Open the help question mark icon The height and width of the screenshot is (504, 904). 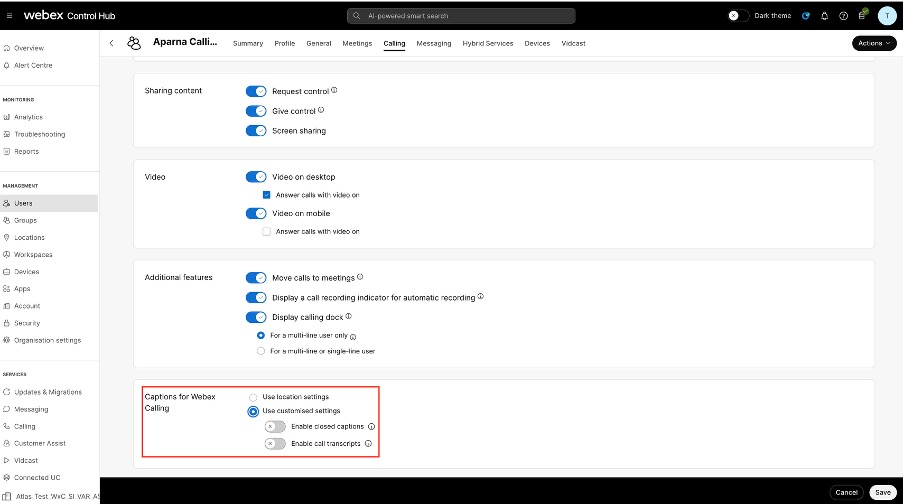(843, 16)
